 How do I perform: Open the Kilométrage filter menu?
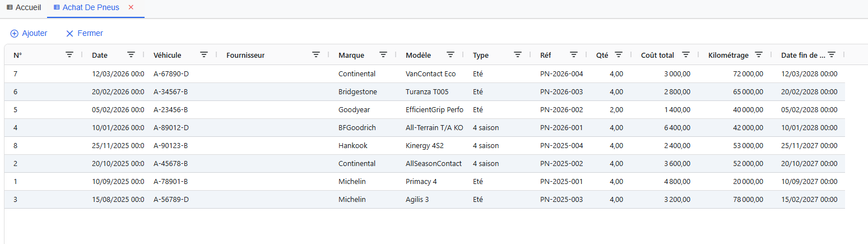[x=759, y=54]
